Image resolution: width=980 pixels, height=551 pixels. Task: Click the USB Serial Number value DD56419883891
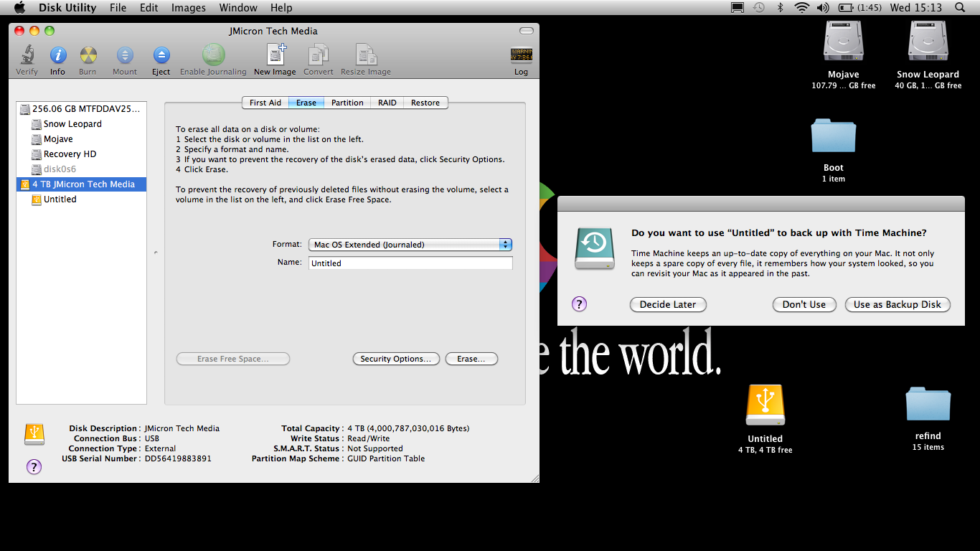pyautogui.click(x=178, y=458)
